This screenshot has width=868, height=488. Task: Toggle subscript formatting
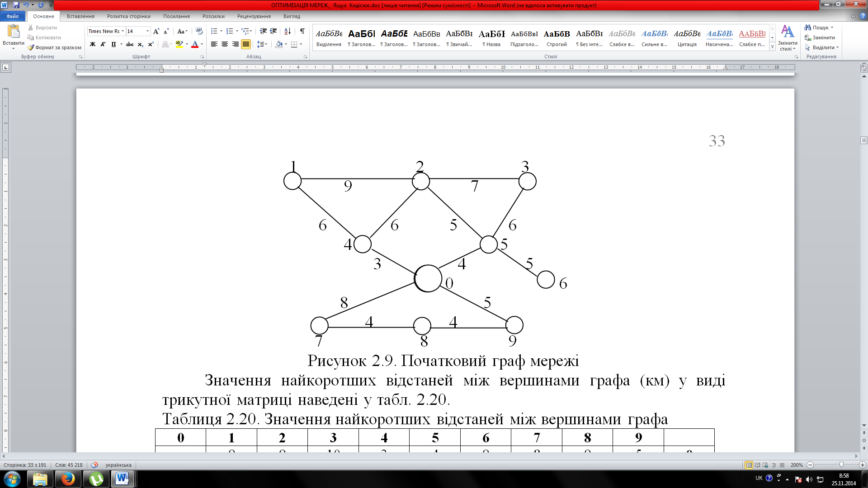(x=141, y=44)
